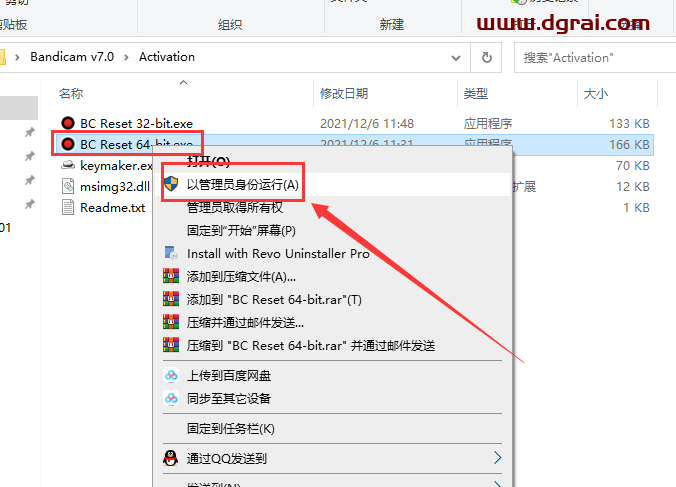Viewport: 676px width, 487px height.
Task: Click the BC Reset 32-bit.exe red icon
Action: coord(68,123)
